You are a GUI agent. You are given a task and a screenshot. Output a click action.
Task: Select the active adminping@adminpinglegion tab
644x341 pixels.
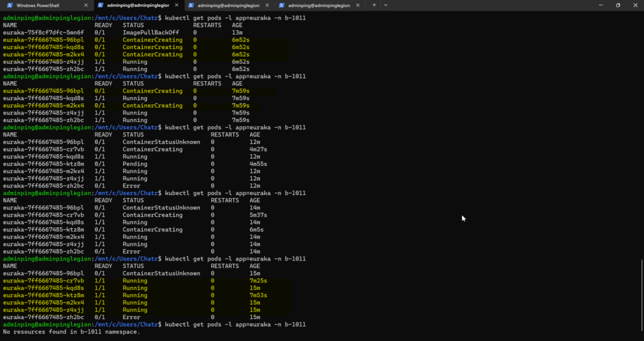pos(139,5)
